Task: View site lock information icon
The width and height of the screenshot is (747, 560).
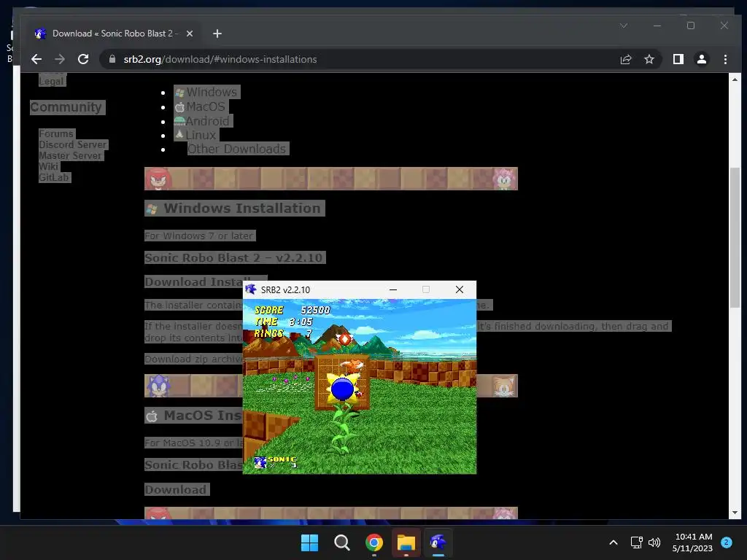Action: click(x=112, y=59)
